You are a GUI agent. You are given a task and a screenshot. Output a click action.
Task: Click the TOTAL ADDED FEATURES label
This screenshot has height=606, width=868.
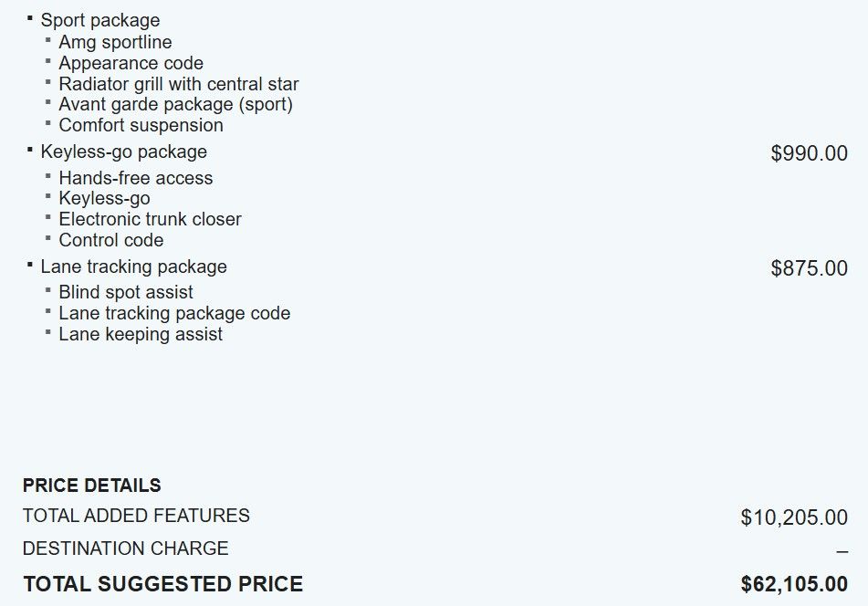click(x=136, y=516)
